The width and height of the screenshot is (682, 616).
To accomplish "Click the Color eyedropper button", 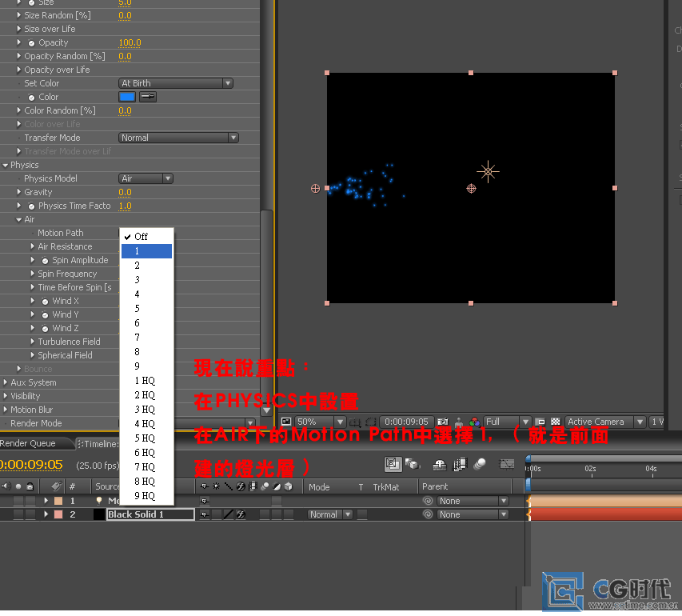I will [148, 97].
